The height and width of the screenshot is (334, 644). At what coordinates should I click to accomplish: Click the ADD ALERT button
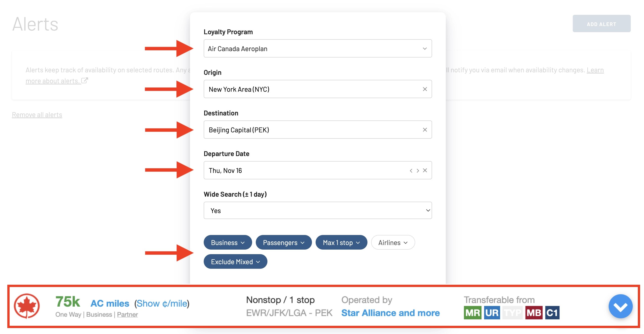pos(602,24)
